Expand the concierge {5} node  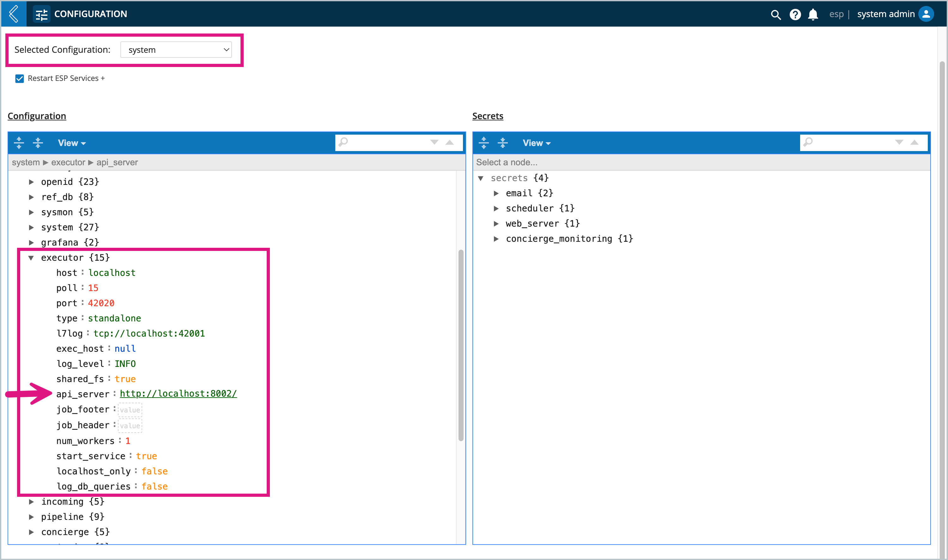tap(31, 532)
